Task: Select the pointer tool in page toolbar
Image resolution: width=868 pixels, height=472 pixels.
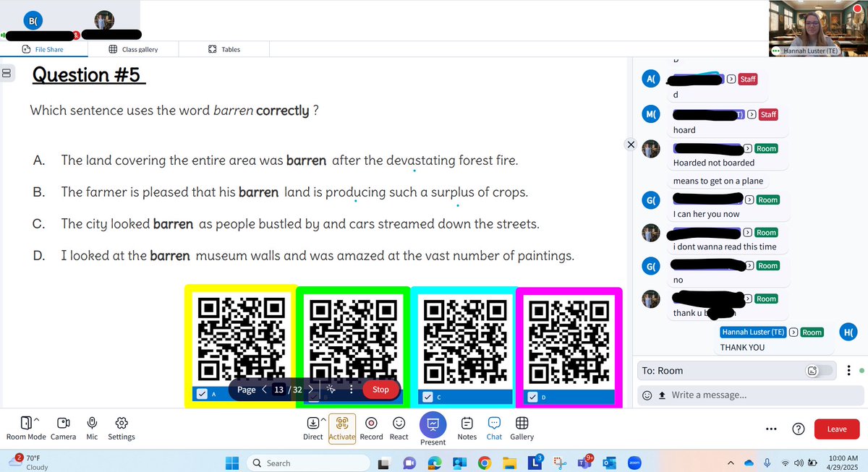Action: pyautogui.click(x=330, y=390)
